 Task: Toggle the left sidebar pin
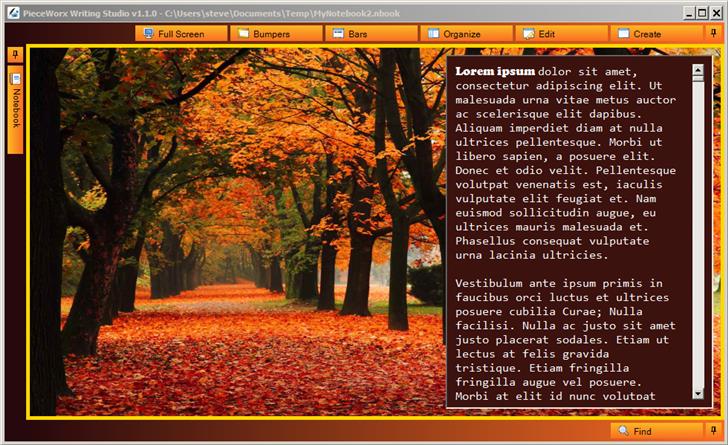pos(15,54)
